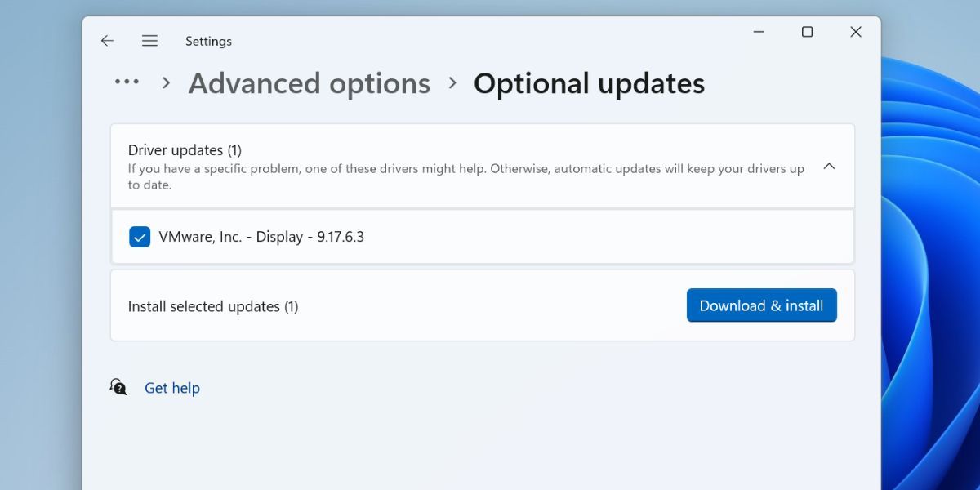Select the VMware, Inc. - Display - 9.17.6.3 label

(261, 237)
